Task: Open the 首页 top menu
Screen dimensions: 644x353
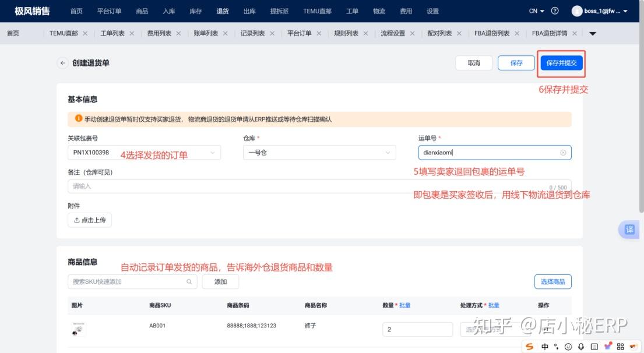Action: pyautogui.click(x=76, y=11)
